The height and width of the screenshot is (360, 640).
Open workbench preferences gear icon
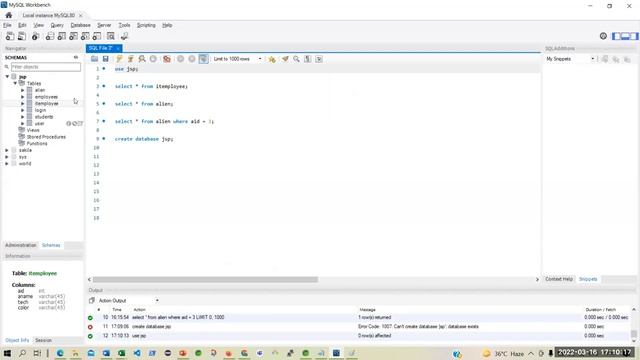click(603, 36)
